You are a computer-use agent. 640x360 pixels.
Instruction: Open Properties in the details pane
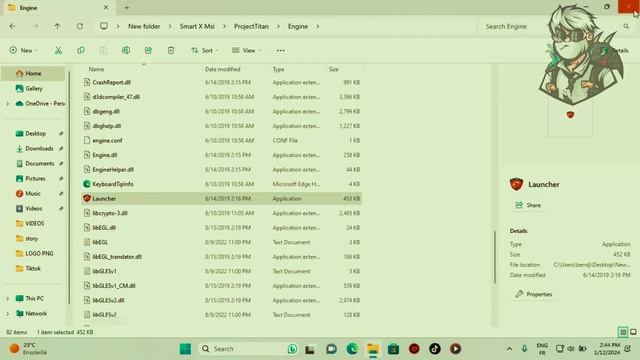pos(534,294)
